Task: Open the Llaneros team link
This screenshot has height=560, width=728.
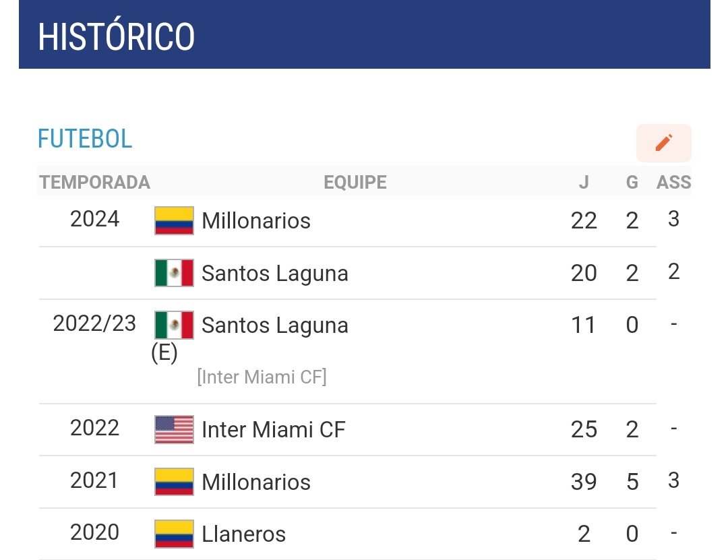Action: (x=243, y=534)
